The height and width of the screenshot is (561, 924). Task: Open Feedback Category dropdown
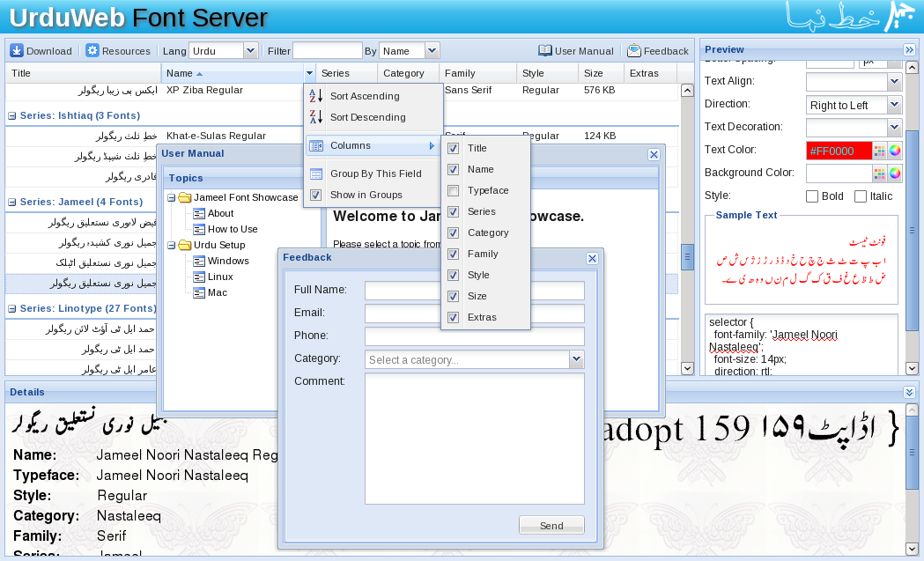[576, 358]
